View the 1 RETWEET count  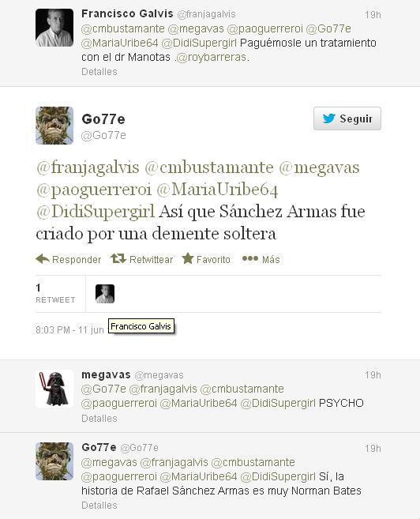coord(55,293)
